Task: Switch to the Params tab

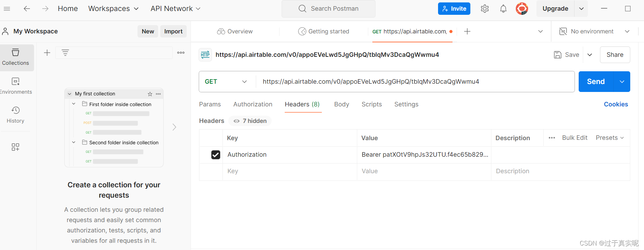Action: coord(210,104)
